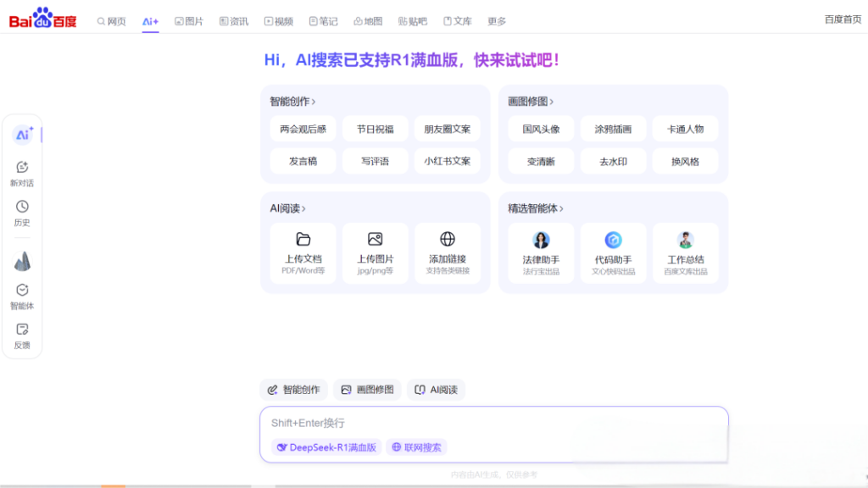This screenshot has width=868, height=488.
Task: Open the 更多 menu in top navigation
Action: click(x=497, y=21)
